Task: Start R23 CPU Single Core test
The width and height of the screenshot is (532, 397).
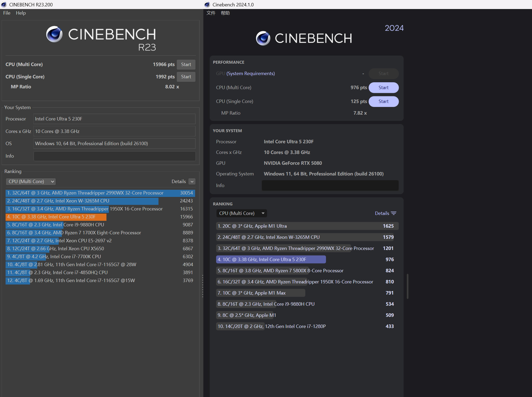Action: click(186, 77)
